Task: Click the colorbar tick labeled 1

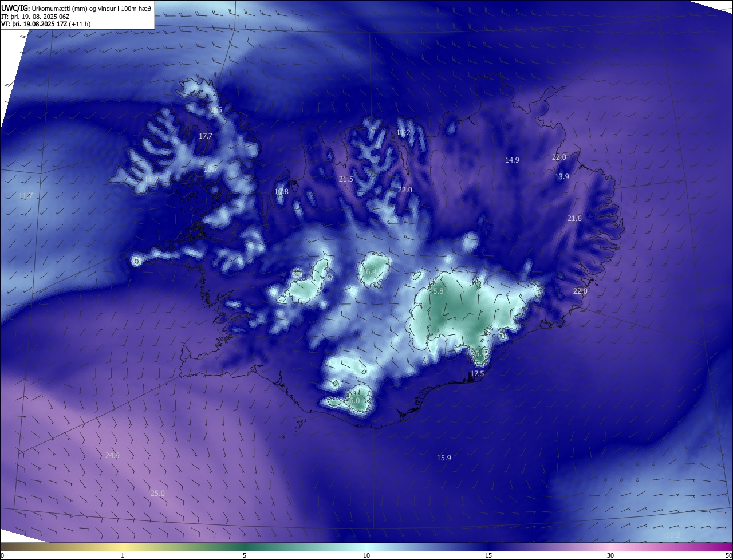Action: tap(123, 555)
